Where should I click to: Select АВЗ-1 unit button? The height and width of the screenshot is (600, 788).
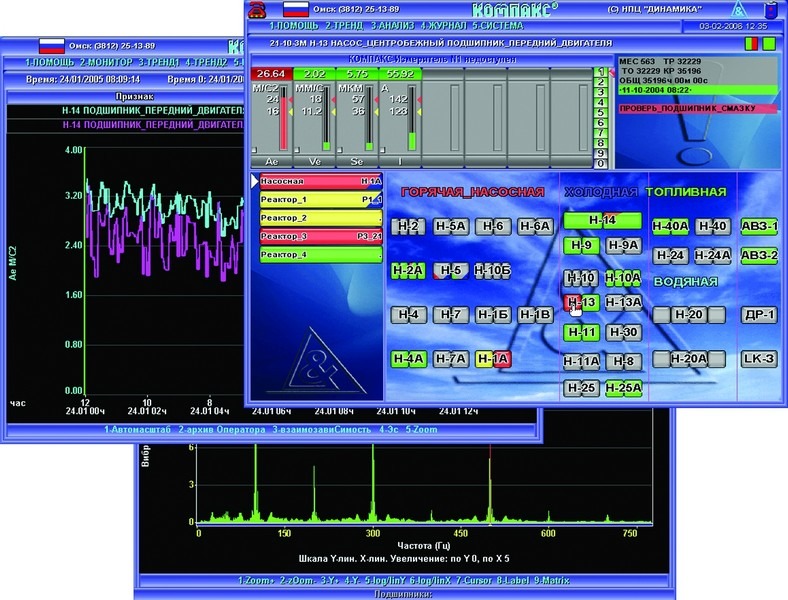[759, 227]
